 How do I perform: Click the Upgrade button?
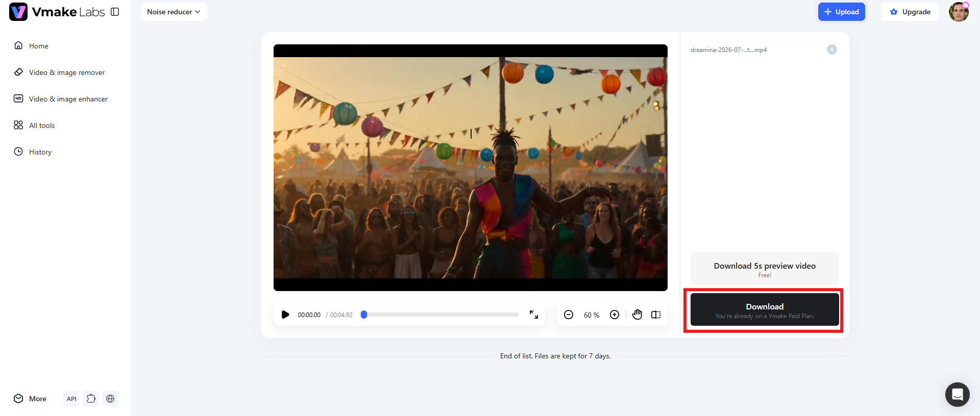[x=910, y=12]
